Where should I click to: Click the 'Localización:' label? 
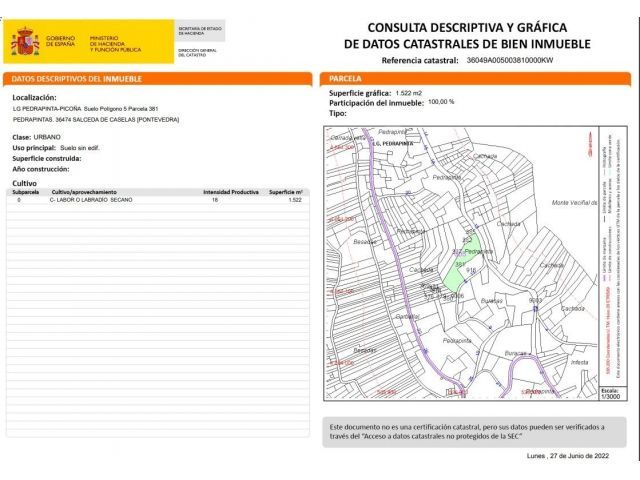click(x=34, y=98)
